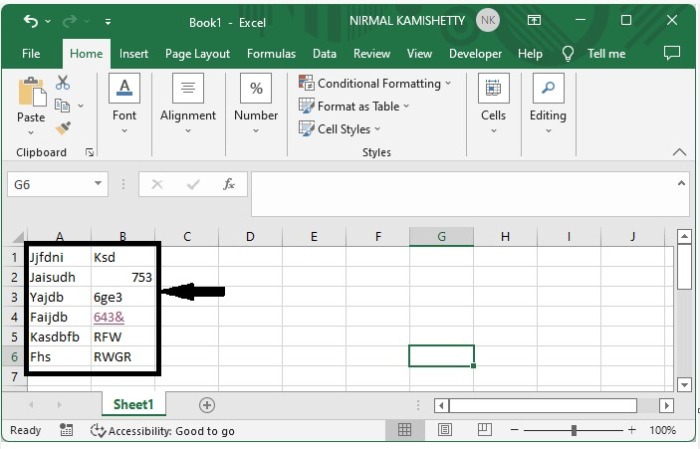Image resolution: width=700 pixels, height=449 pixels.
Task: Click horizontal scrollbar left arrow
Action: [442, 405]
